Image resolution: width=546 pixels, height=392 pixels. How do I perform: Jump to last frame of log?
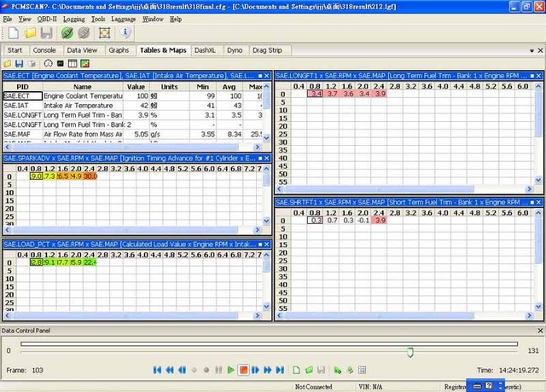280,370
